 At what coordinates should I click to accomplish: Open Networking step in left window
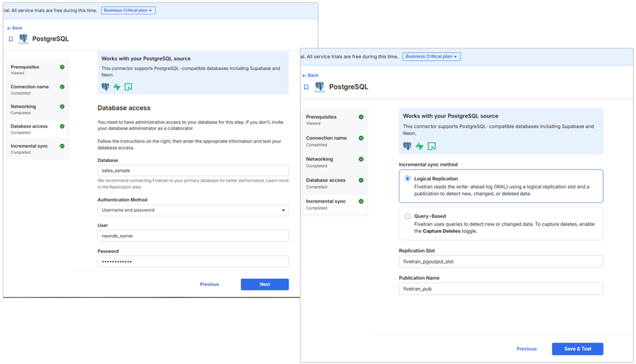point(37,109)
